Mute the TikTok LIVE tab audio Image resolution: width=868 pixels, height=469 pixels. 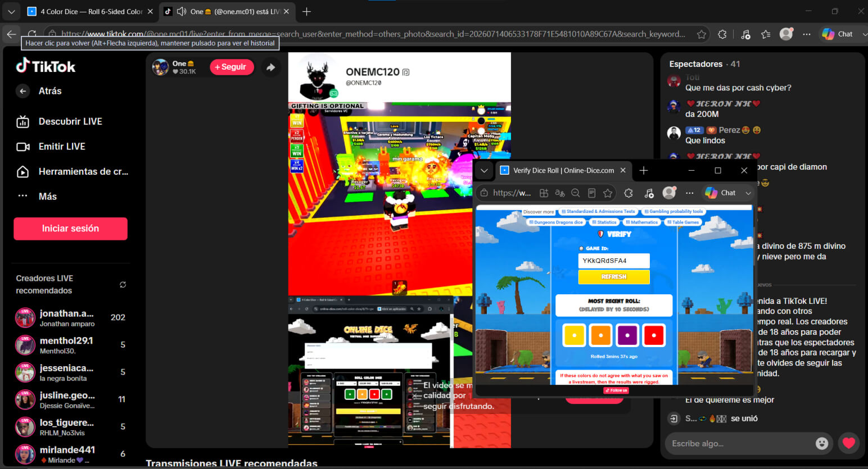pyautogui.click(x=182, y=11)
